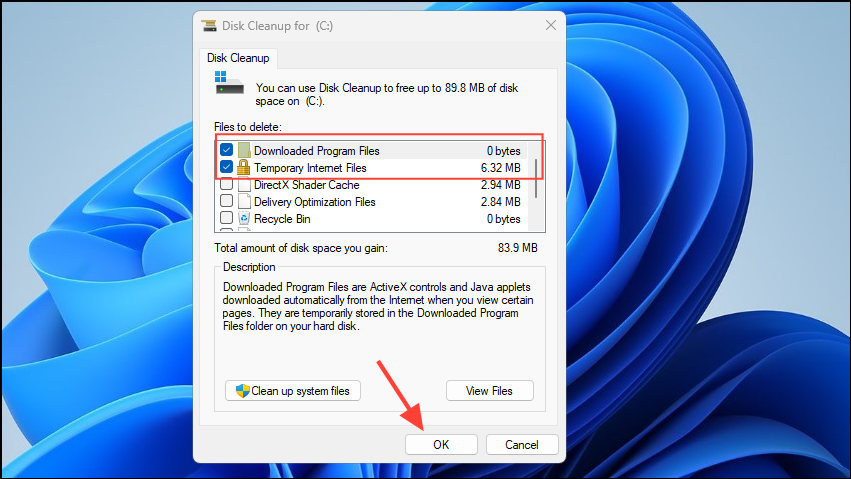The width and height of the screenshot is (851, 479).
Task: Confirm cleanup with the OK button
Action: [441, 445]
